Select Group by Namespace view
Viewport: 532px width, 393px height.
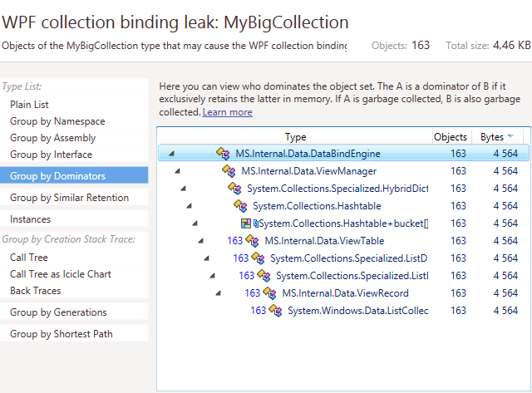pyautogui.click(x=57, y=121)
